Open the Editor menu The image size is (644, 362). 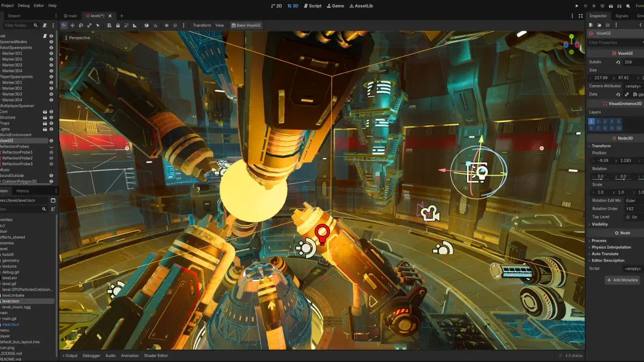[x=39, y=5]
